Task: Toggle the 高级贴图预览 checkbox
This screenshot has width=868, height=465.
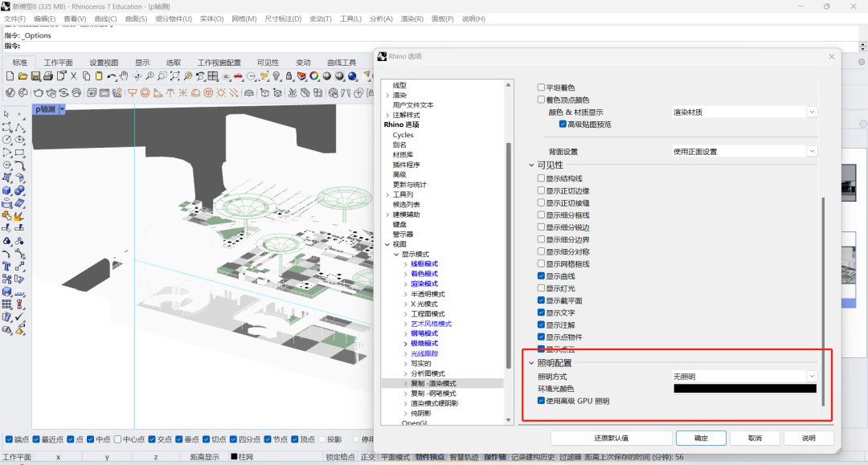Action: (x=563, y=124)
